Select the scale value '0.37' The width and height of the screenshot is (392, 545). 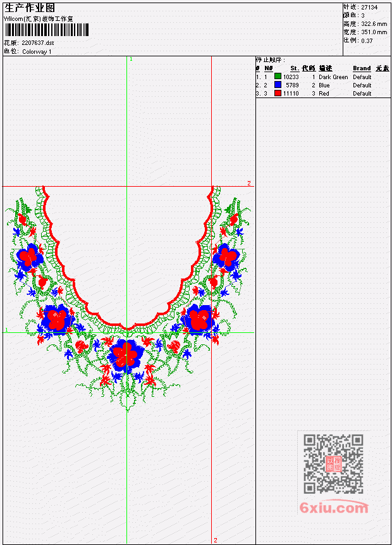(367, 41)
